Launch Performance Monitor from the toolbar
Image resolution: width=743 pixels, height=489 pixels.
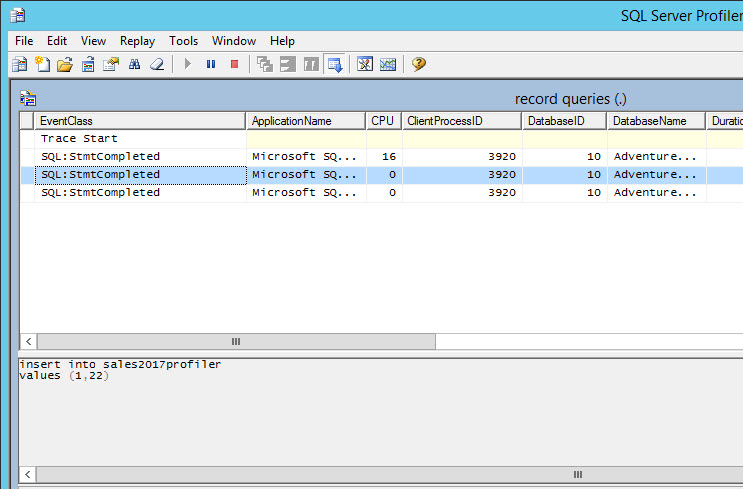pyautogui.click(x=388, y=64)
